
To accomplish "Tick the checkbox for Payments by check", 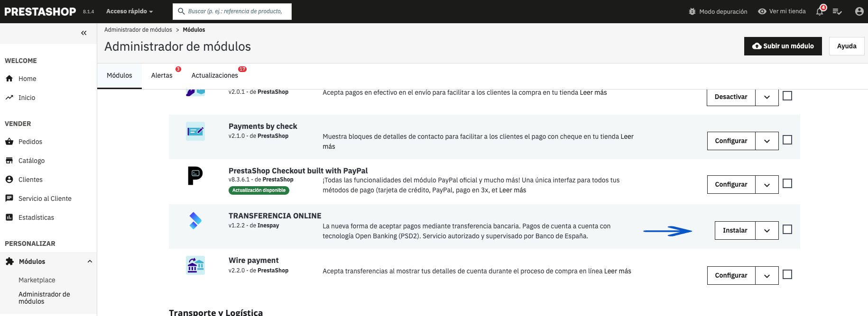I will pos(787,140).
